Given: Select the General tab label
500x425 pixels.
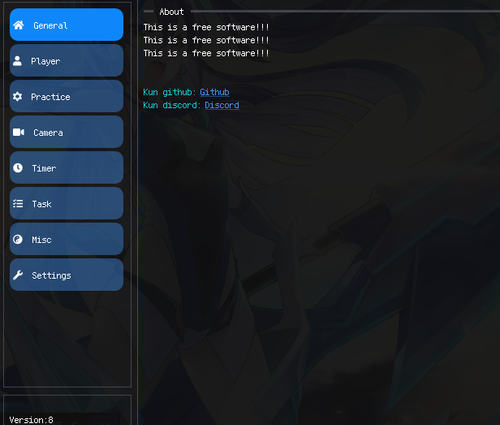Looking at the screenshot, I should 50,25.
